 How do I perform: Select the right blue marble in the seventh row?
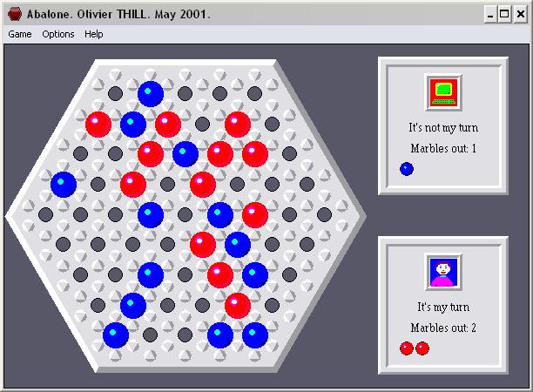(x=255, y=275)
